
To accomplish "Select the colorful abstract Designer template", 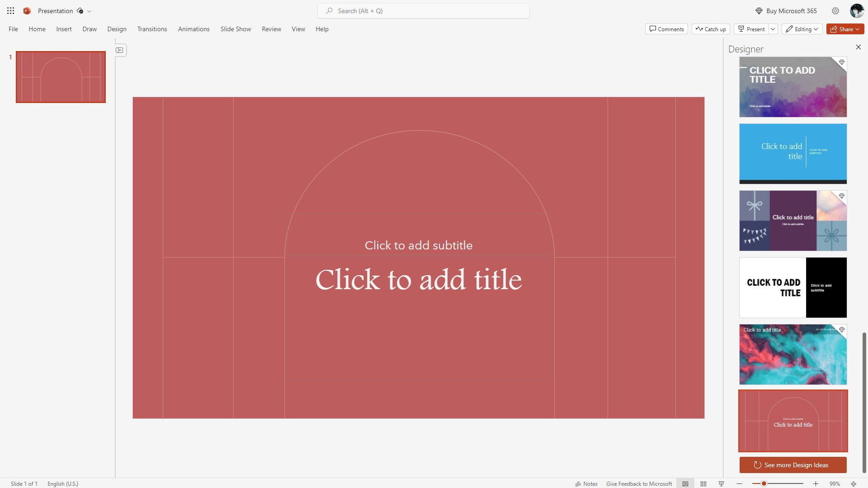I will point(793,354).
